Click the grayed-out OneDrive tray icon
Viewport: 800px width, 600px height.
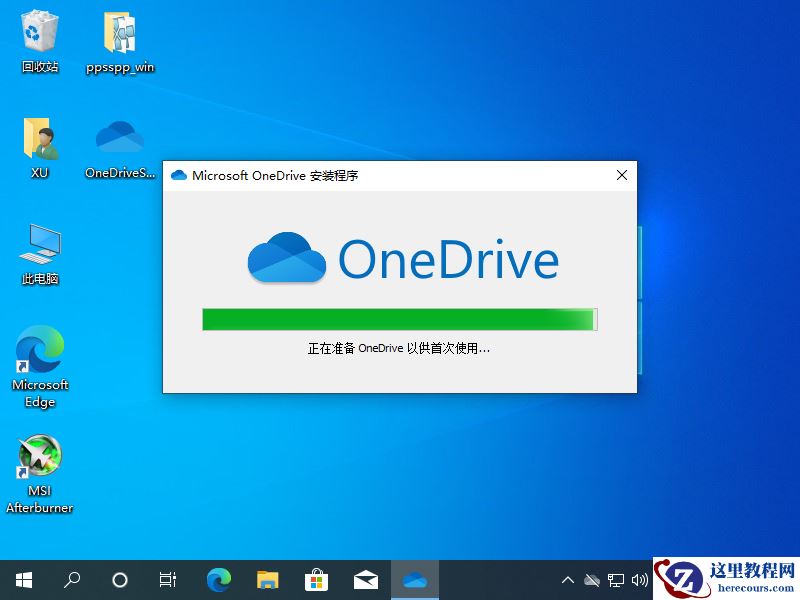(592, 579)
